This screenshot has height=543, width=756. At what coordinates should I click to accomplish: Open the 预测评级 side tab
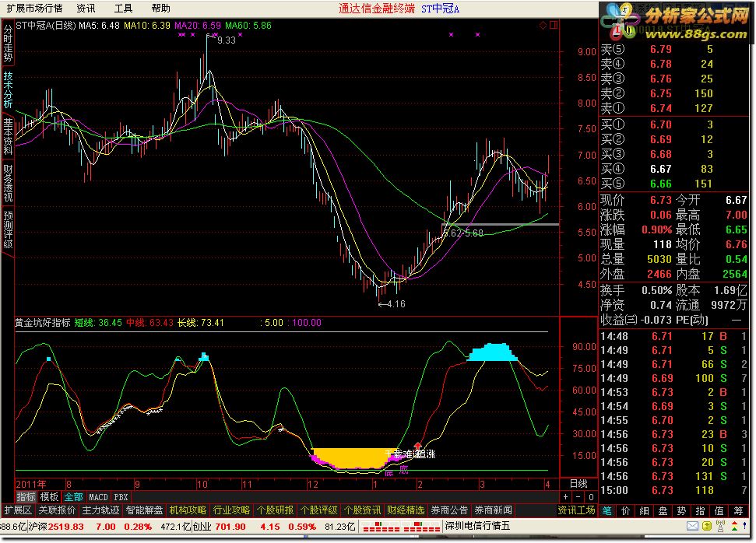pyautogui.click(x=8, y=229)
